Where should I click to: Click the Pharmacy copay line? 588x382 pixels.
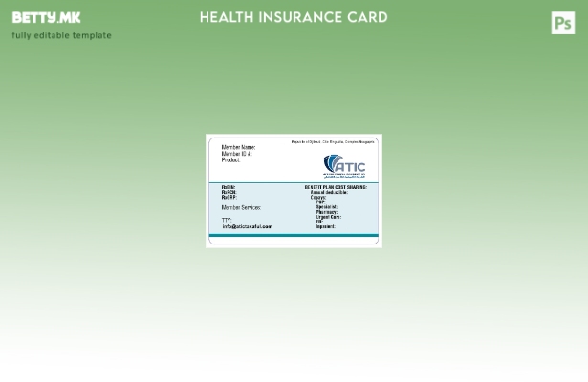[x=326, y=212]
